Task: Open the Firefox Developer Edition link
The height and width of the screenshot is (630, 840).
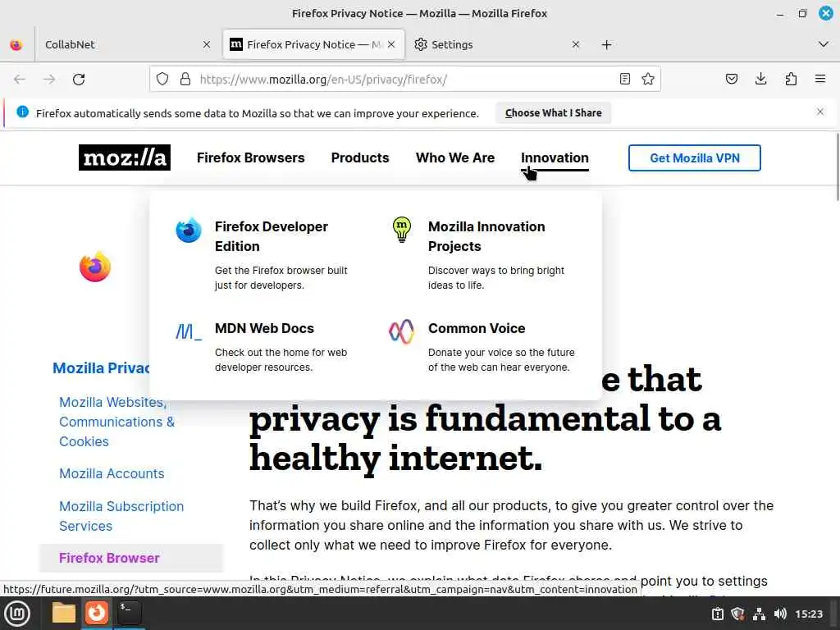Action: pos(272,236)
